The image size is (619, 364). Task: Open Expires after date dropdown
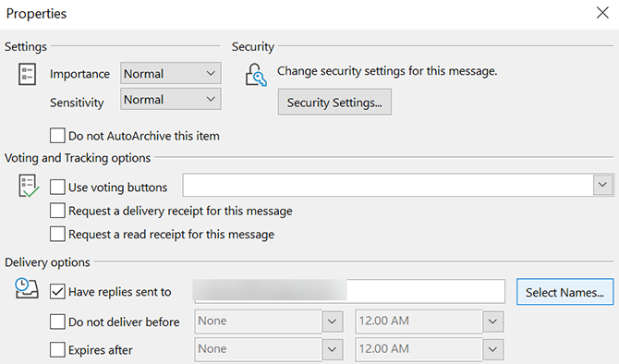332,349
